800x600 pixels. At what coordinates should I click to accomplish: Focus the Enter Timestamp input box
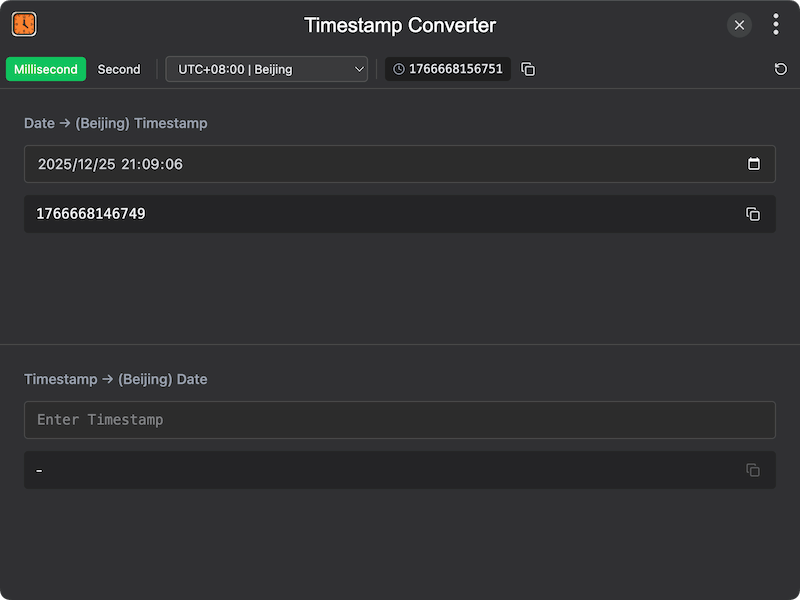click(x=400, y=420)
